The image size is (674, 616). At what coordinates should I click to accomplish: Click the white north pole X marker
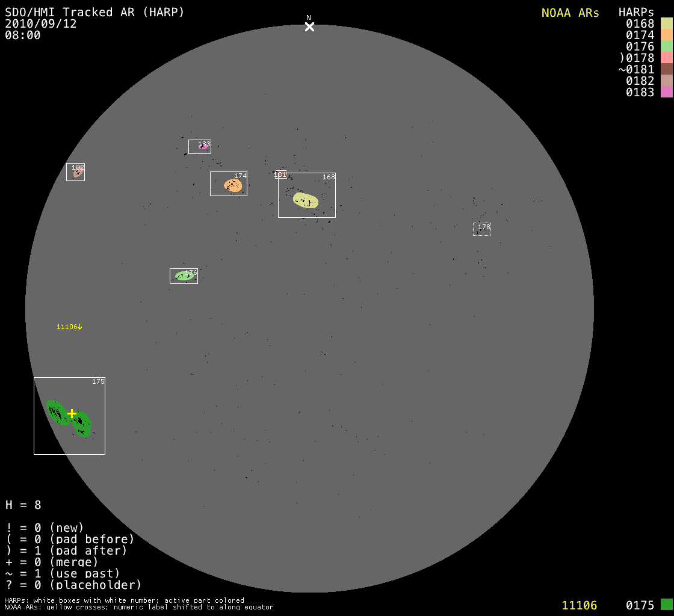click(309, 26)
